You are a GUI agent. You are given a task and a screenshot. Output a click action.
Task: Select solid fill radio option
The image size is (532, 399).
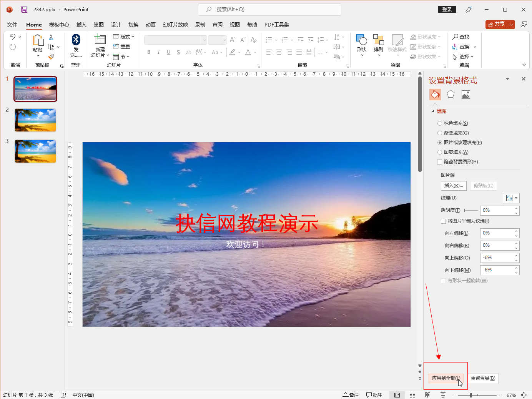(440, 123)
